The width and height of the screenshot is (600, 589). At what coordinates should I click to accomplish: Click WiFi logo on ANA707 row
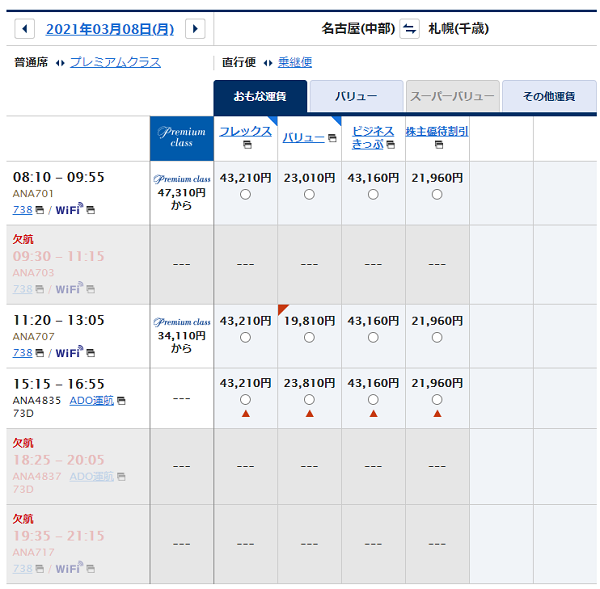coord(69,352)
